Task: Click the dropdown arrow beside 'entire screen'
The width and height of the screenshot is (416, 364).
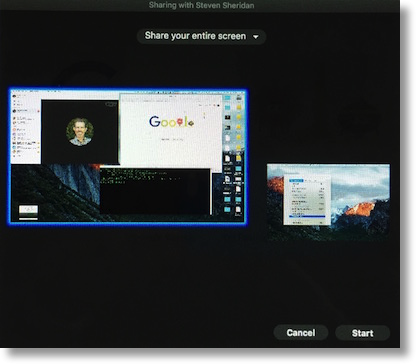Action: click(256, 37)
